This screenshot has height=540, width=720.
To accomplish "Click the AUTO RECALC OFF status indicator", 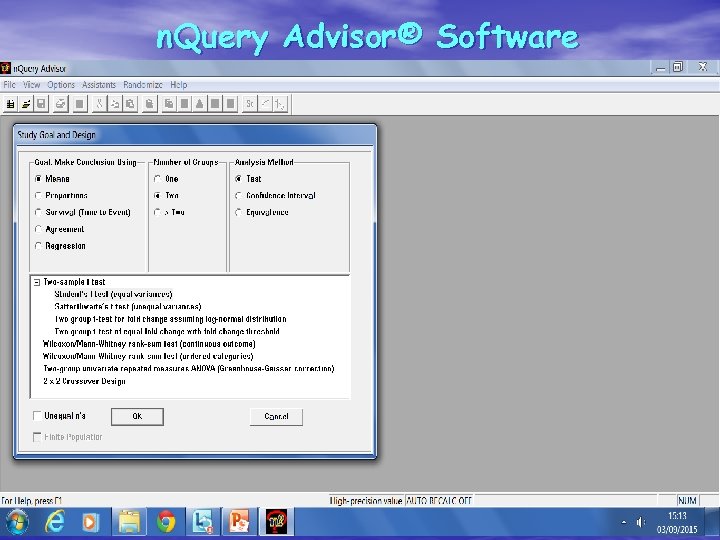I will (439, 501).
